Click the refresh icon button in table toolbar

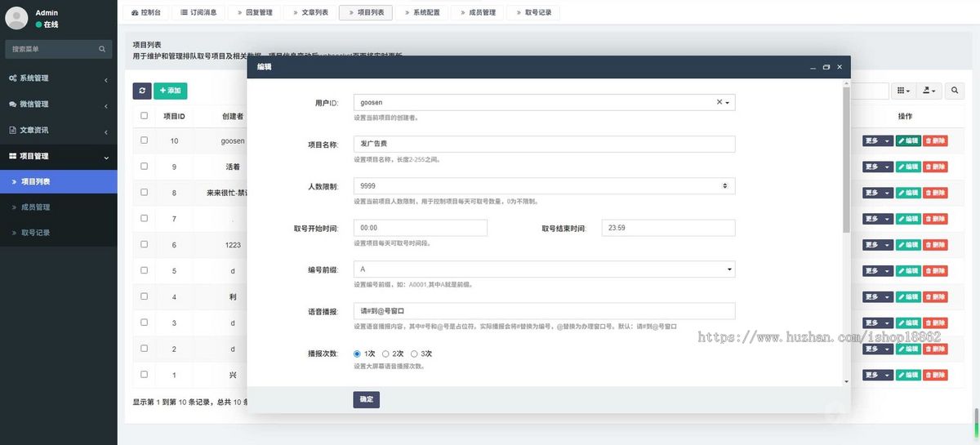pos(142,91)
